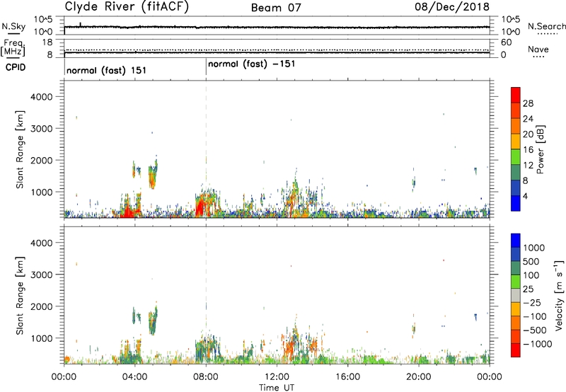
Task: Click the 'Clyde River (fitACF)' title text
Action: point(127,6)
